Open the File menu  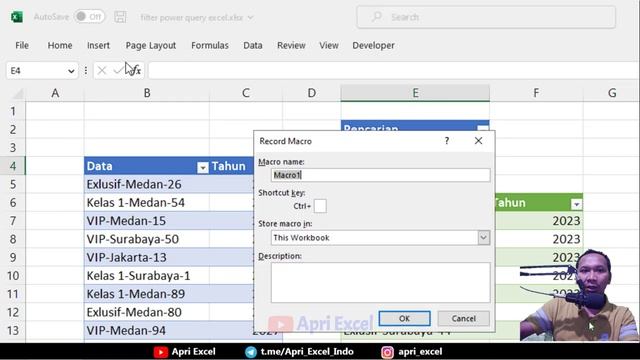[x=22, y=45]
